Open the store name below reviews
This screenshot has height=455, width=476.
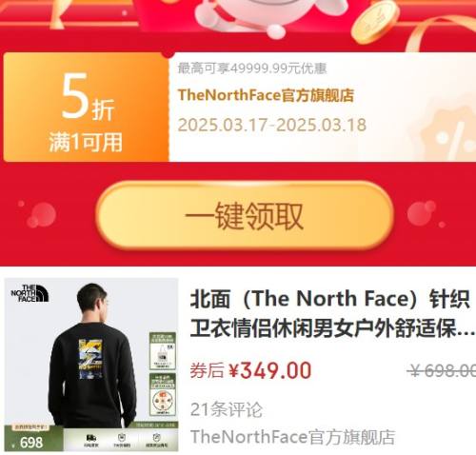[x=292, y=437]
